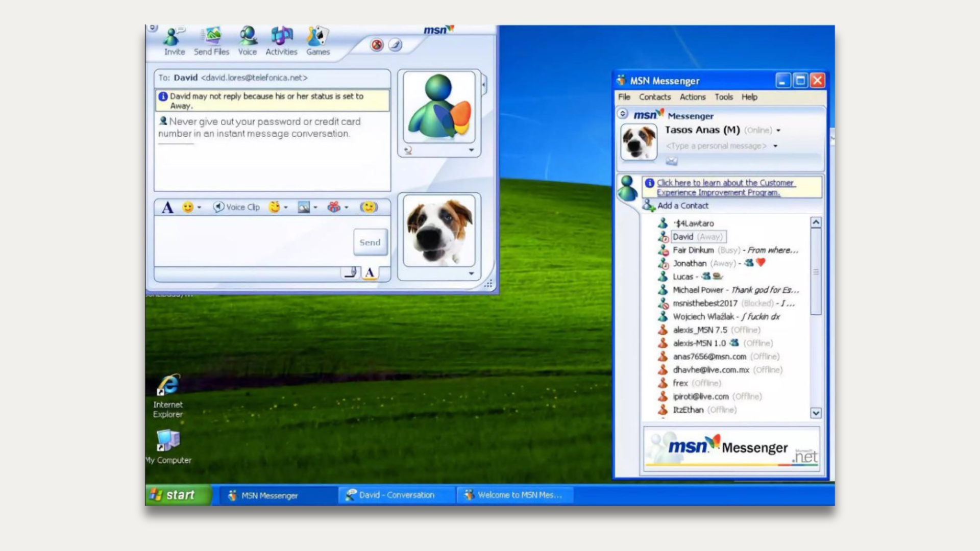Expand the personal message dropdown arrow

775,146
